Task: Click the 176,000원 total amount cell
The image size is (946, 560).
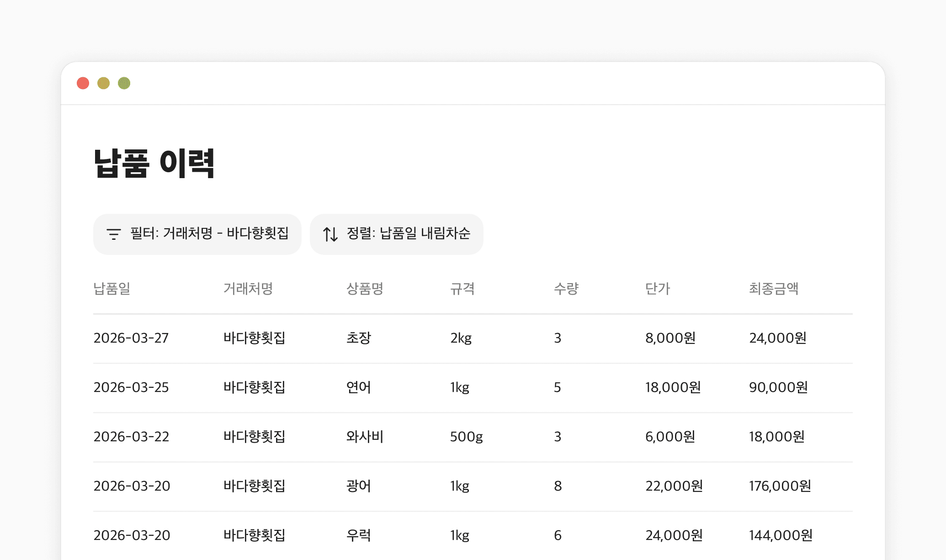Action: tap(780, 486)
